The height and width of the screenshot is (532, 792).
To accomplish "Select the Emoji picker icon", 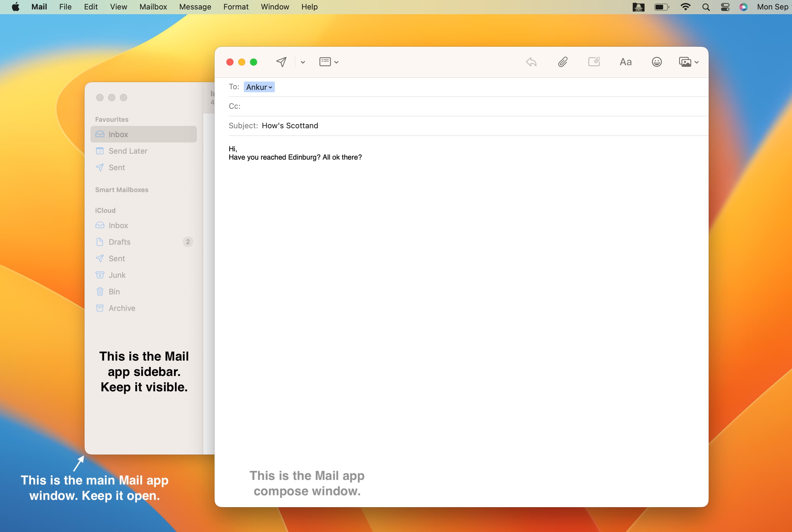I will (656, 62).
